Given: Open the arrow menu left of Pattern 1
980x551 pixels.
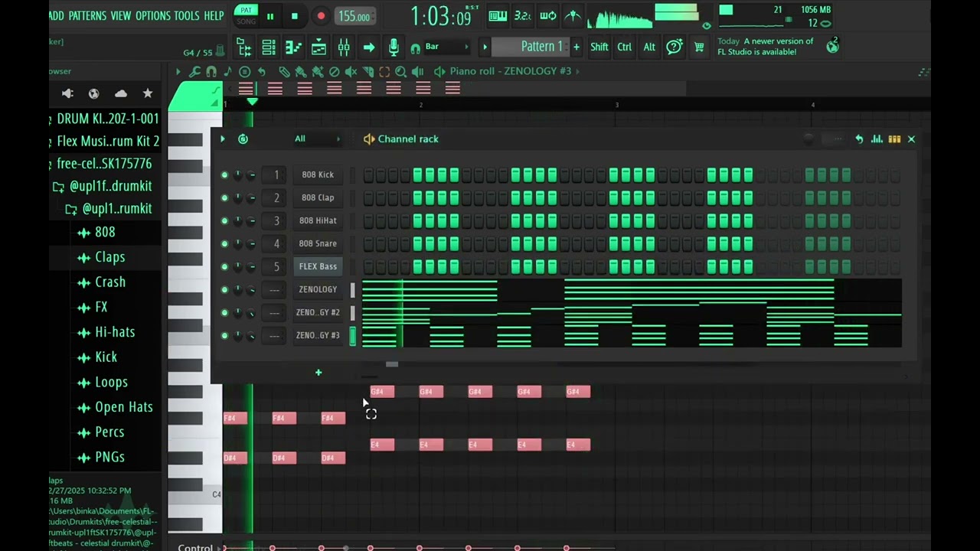Looking at the screenshot, I should pyautogui.click(x=484, y=47).
